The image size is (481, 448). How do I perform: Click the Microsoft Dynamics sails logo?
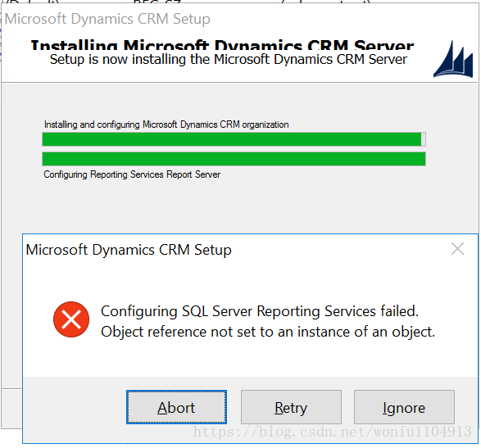tap(453, 59)
